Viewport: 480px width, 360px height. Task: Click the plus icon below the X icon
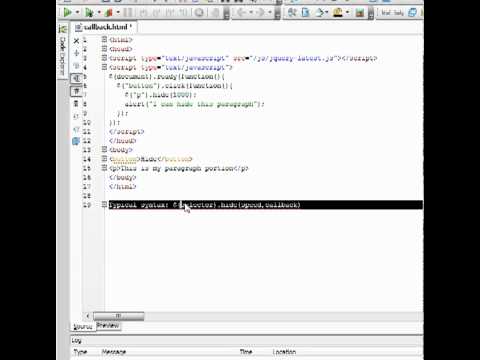point(76,53)
